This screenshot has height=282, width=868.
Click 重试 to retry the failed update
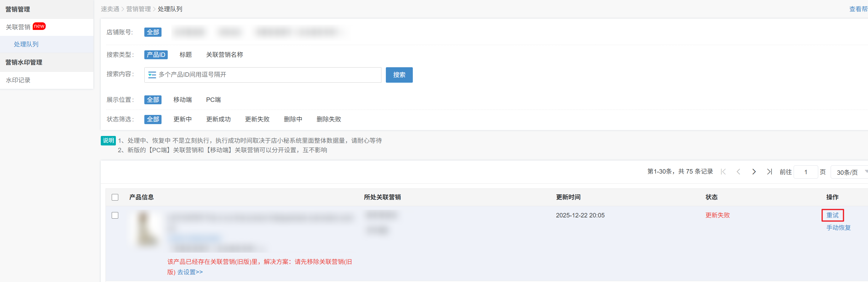832,215
